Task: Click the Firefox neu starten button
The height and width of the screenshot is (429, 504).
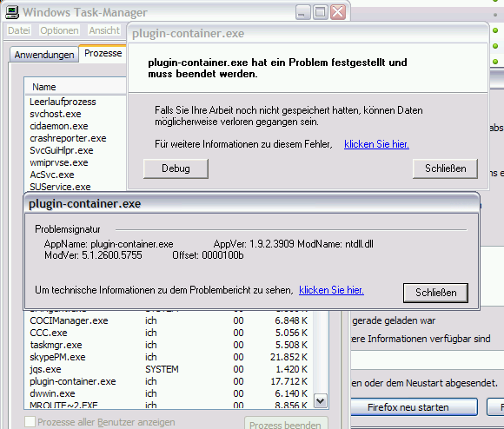Action: pyautogui.click(x=414, y=407)
